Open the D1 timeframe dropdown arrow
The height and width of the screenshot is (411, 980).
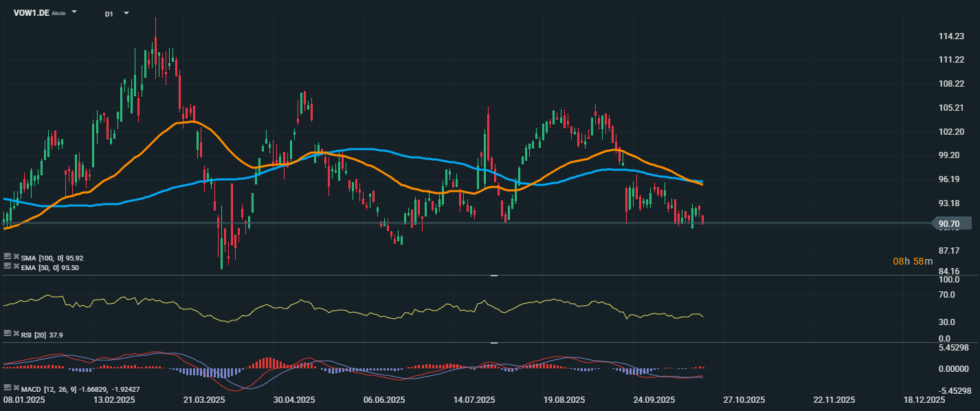(x=126, y=12)
